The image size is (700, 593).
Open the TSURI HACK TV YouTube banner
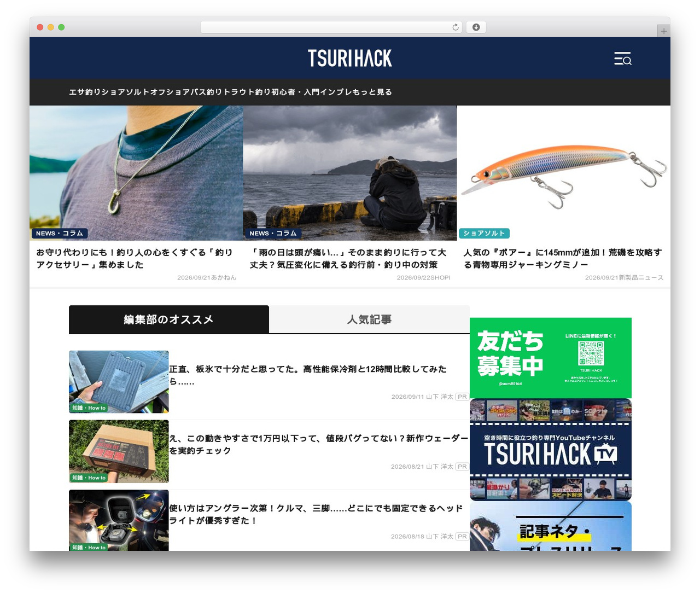(x=551, y=450)
